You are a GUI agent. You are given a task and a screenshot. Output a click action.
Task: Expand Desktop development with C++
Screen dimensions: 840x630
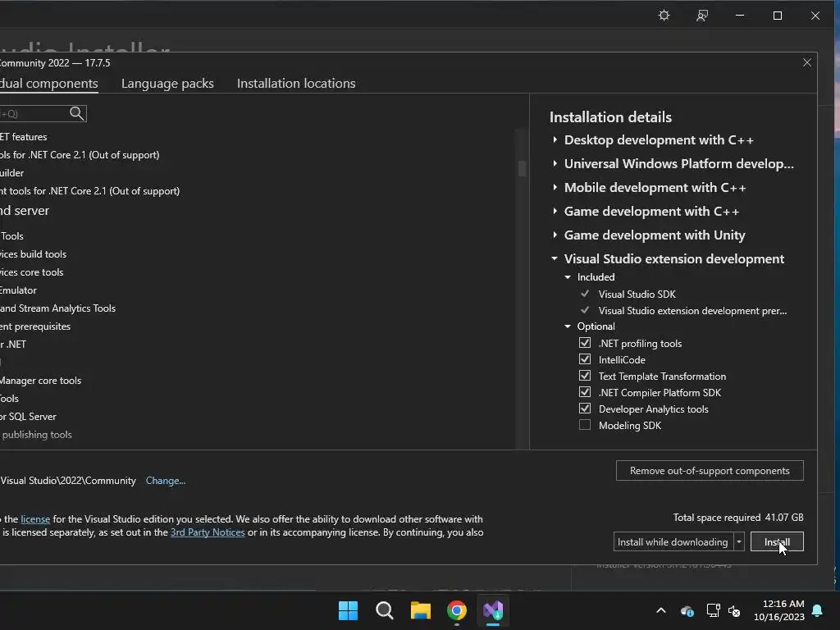pos(555,139)
